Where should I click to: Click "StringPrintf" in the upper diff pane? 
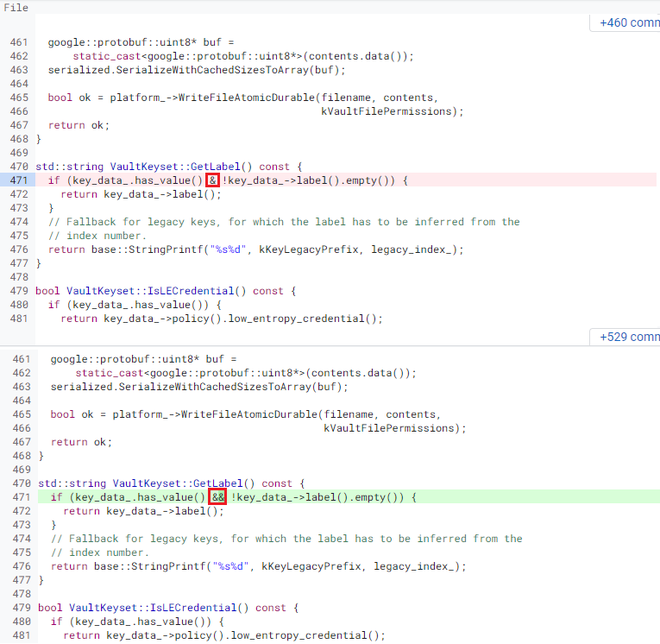(135, 250)
